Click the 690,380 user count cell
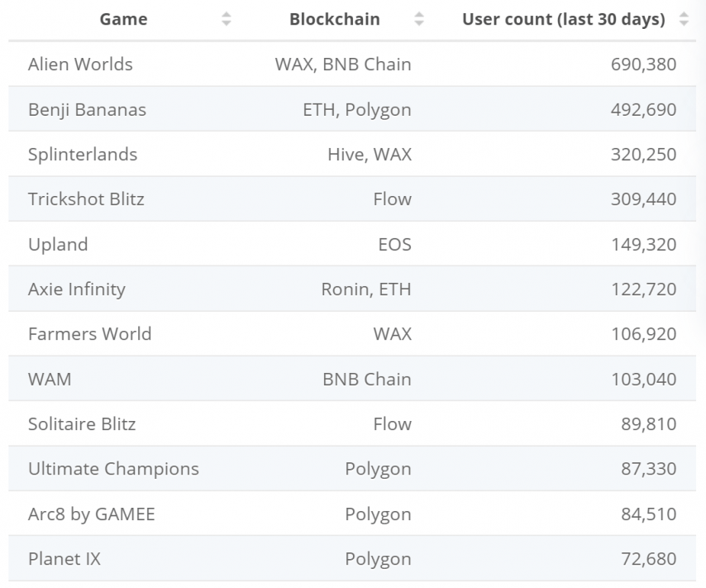The height and width of the screenshot is (588, 706). click(x=643, y=65)
